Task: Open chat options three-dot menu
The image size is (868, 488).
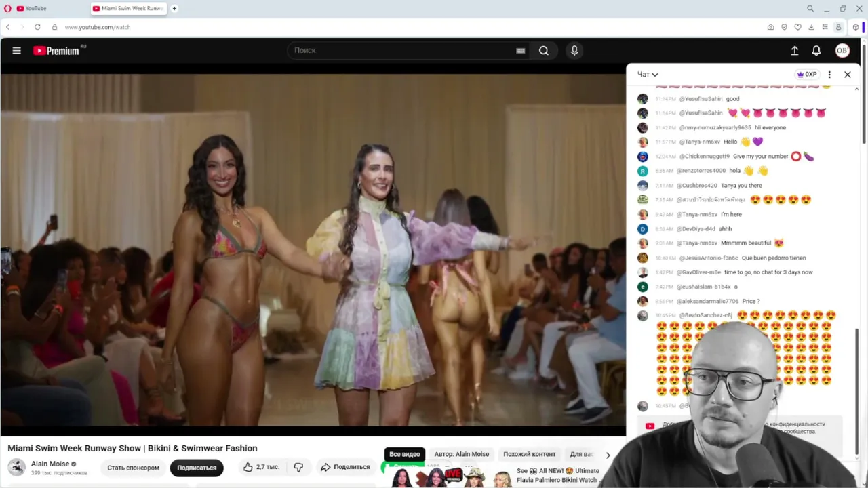Action: 829,75
